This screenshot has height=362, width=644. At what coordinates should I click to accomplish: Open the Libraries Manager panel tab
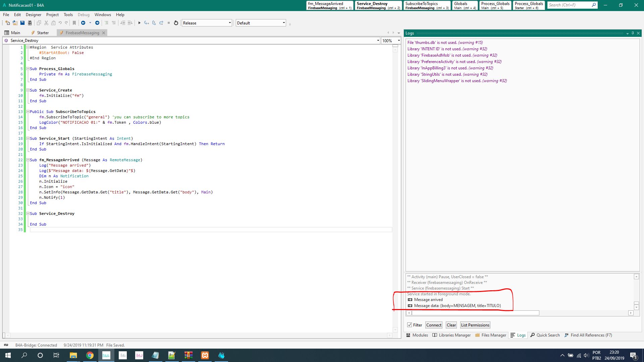click(x=451, y=335)
